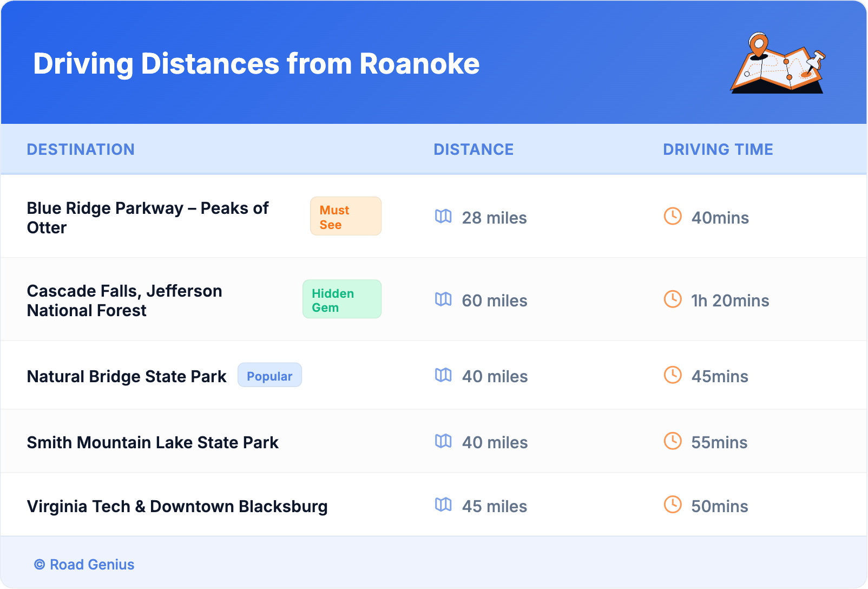This screenshot has height=589, width=868.
Task: Click the map illustration with location pin
Action: (x=778, y=63)
